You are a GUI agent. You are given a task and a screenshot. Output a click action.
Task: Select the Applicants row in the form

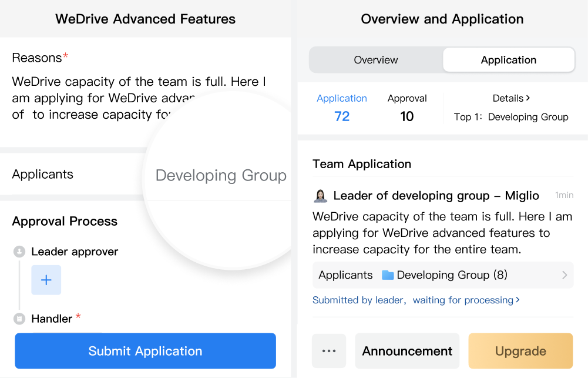tap(146, 174)
